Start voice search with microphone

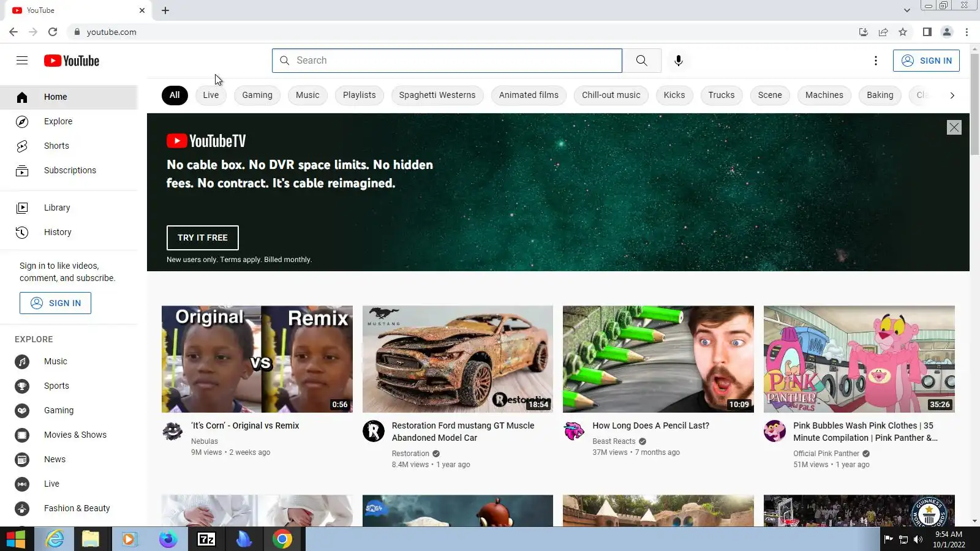click(678, 61)
